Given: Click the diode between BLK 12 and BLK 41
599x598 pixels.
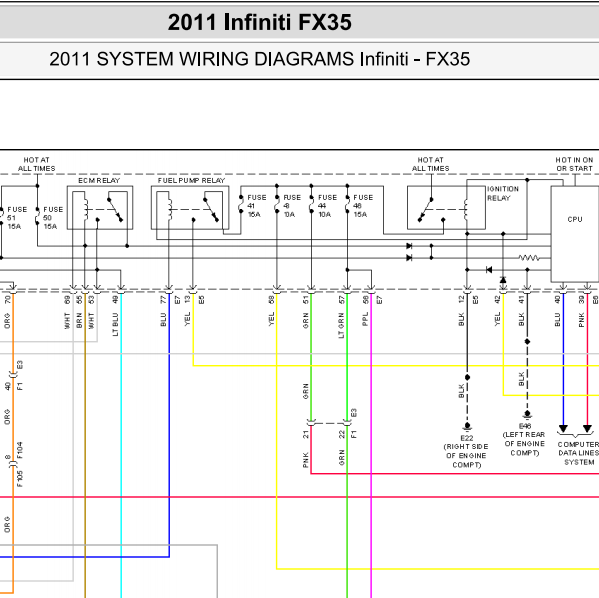Looking at the screenshot, I should click(489, 270).
